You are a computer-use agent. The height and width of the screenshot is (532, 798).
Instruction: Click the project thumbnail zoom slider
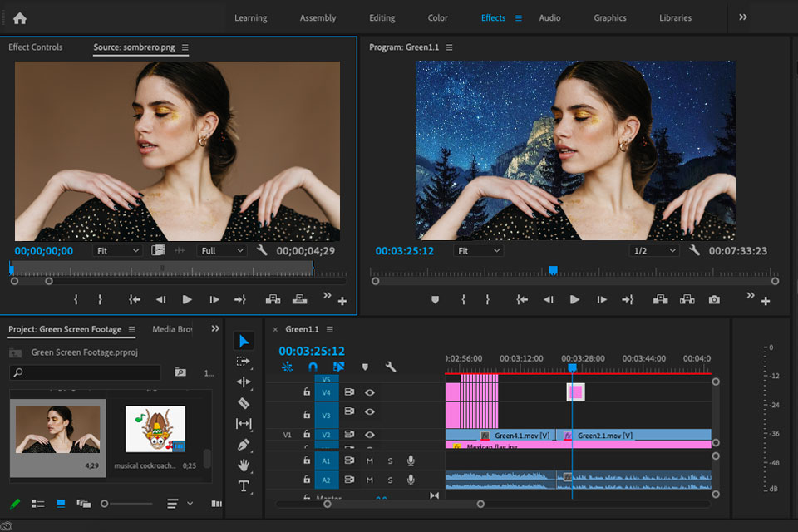tap(105, 504)
